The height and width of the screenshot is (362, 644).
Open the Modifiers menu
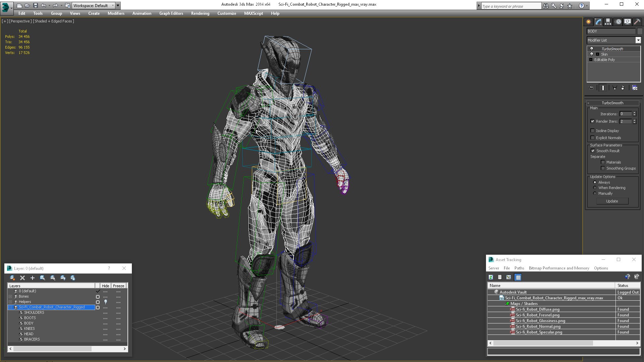pyautogui.click(x=116, y=13)
